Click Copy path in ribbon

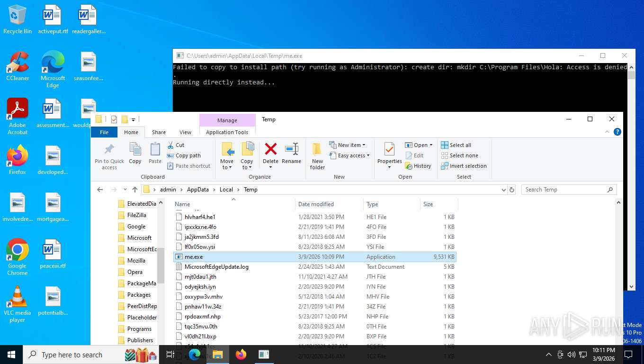184,155
